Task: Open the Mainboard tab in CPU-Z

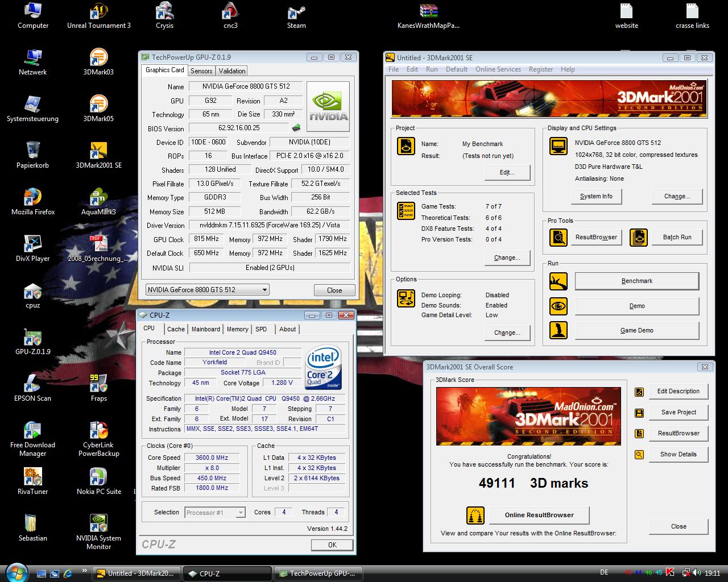Action: click(x=205, y=329)
